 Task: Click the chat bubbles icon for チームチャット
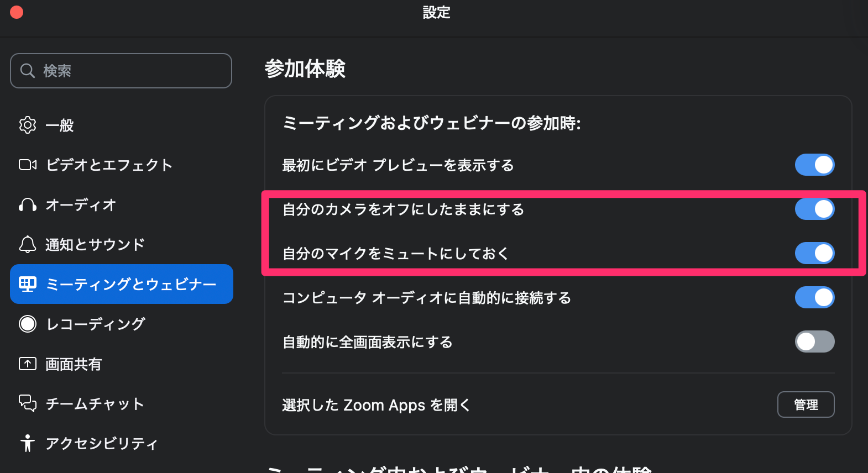pos(28,403)
